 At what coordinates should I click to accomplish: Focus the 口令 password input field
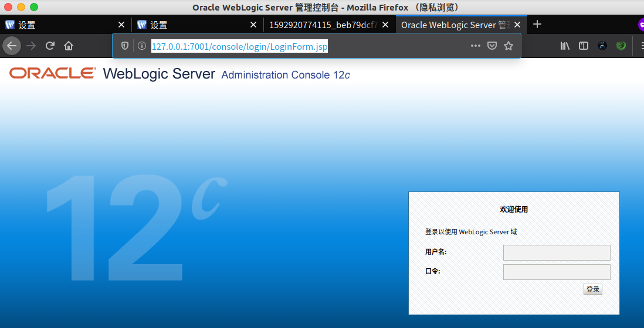coord(557,272)
